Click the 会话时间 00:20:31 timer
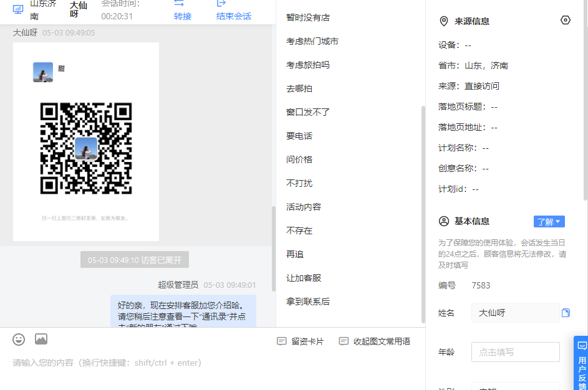 pyautogui.click(x=120, y=10)
